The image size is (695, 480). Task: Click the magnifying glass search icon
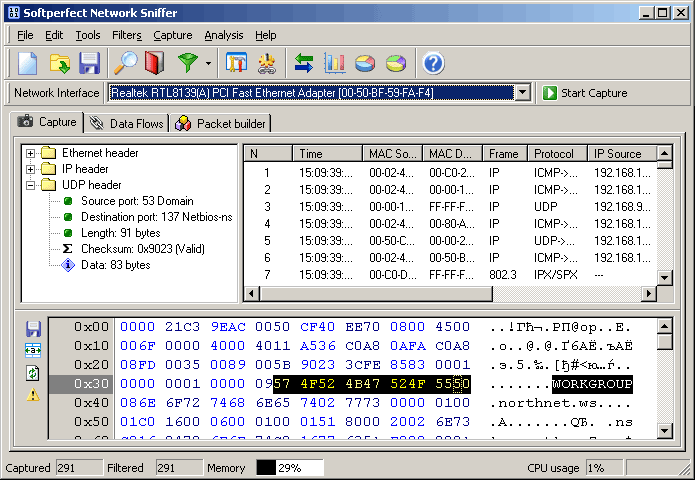click(125, 64)
